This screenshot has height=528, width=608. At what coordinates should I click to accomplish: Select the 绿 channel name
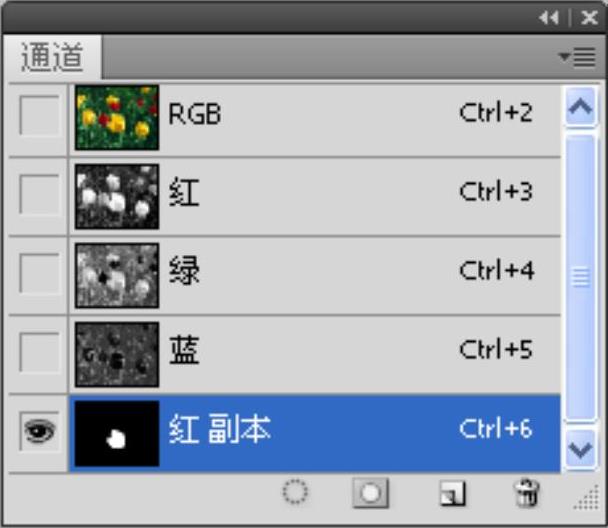(184, 271)
